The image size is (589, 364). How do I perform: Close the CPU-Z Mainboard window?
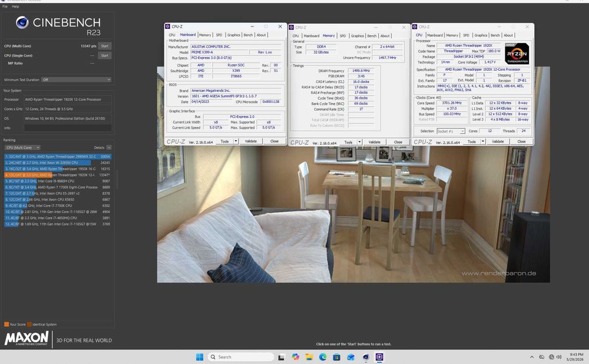coord(280,27)
